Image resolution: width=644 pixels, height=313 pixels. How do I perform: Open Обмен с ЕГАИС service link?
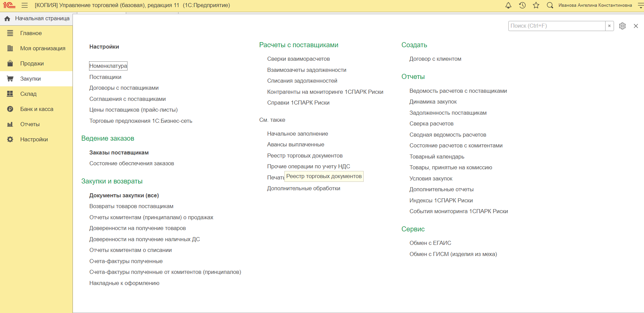(x=430, y=243)
